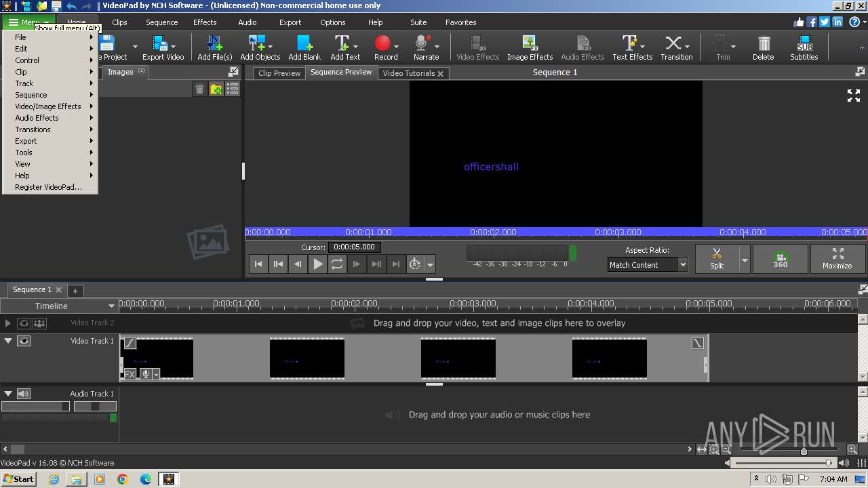The width and height of the screenshot is (868, 488).
Task: Collapse Audio Track 1 with its triangle
Action: point(8,394)
